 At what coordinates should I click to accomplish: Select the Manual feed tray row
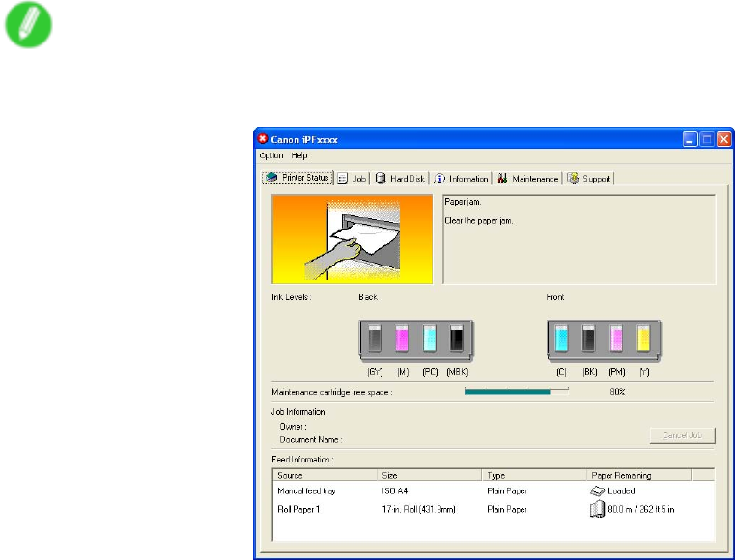(494, 491)
